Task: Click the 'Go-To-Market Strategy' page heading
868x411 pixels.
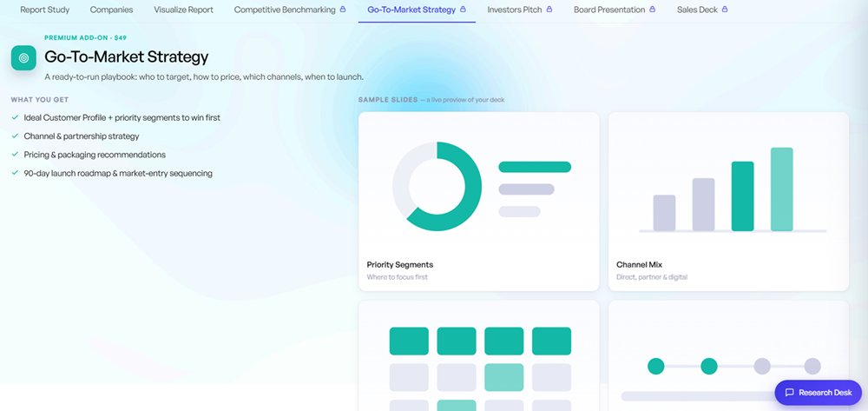Action: [x=127, y=57]
